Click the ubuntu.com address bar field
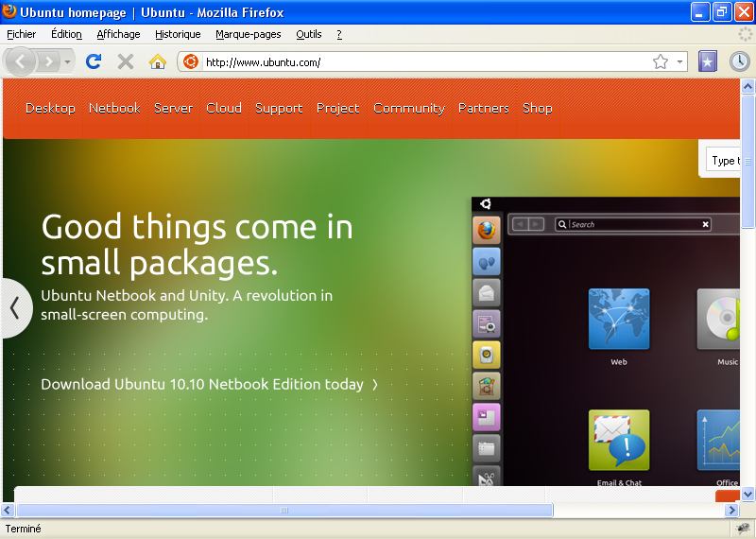 click(x=416, y=62)
